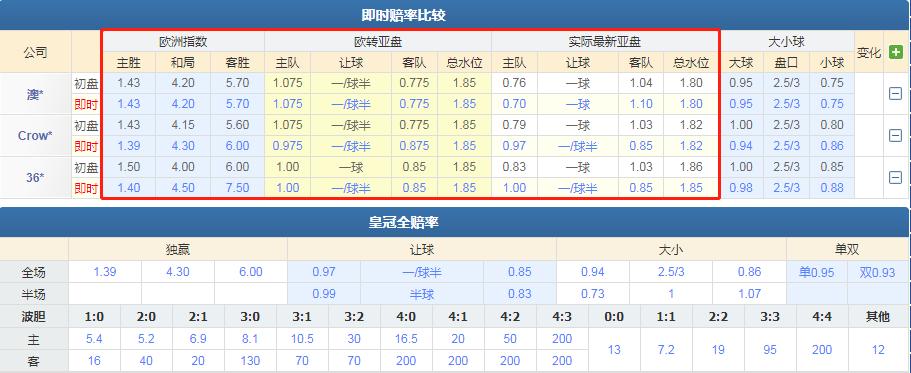Click 澳* 即时 客胜 value 5.70
The width and height of the screenshot is (911, 373).
[237, 104]
